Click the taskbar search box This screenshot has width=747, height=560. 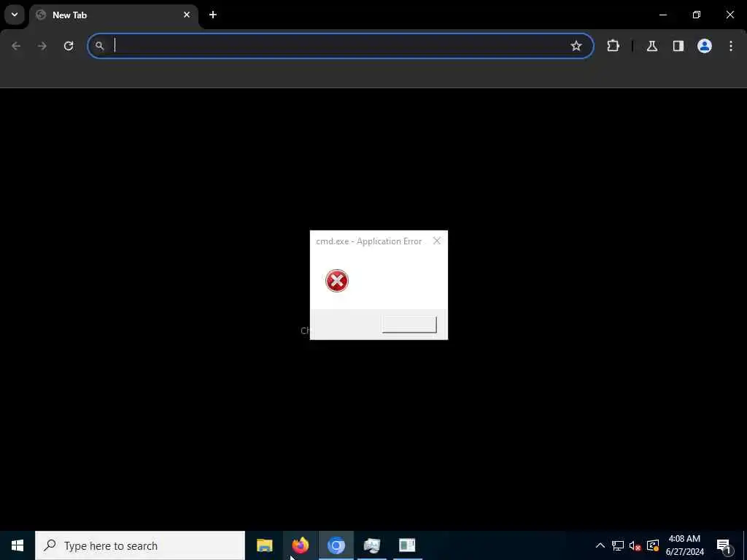pyautogui.click(x=140, y=545)
